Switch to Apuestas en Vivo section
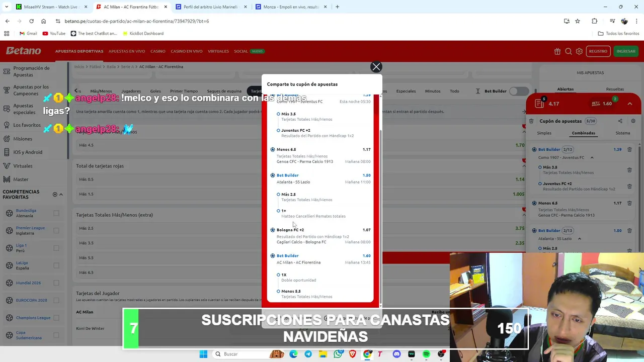The width and height of the screenshot is (644, 362). click(126, 51)
